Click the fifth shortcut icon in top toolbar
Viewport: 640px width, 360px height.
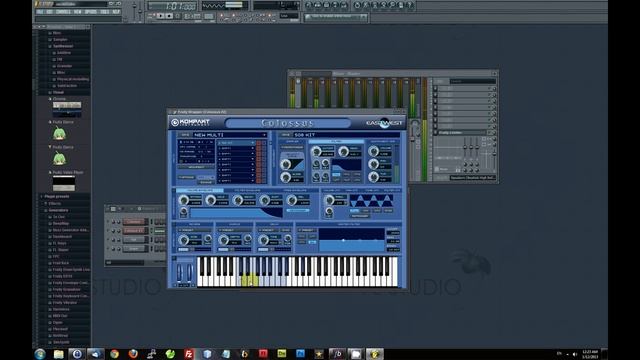pyautogui.click(x=344, y=5)
